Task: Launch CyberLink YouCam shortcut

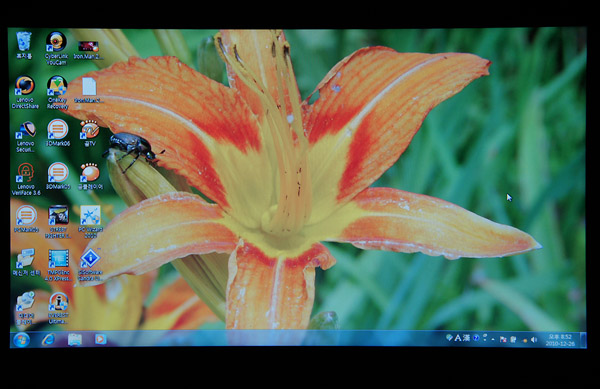Action: point(56,48)
